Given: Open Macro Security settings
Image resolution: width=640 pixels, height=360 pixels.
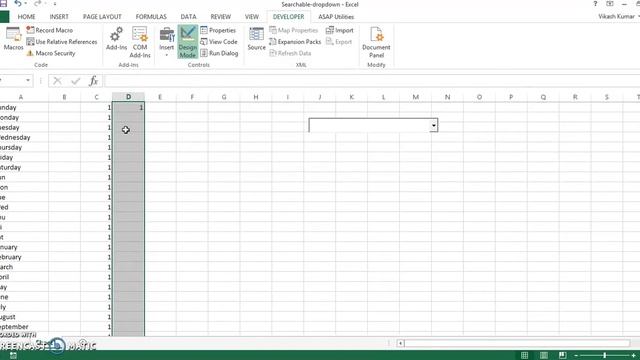Looking at the screenshot, I should pos(51,53).
